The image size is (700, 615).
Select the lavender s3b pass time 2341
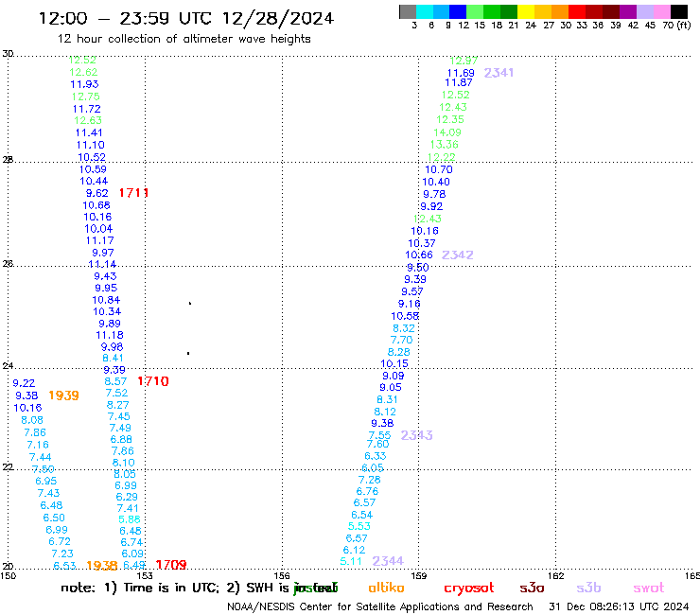click(x=499, y=72)
